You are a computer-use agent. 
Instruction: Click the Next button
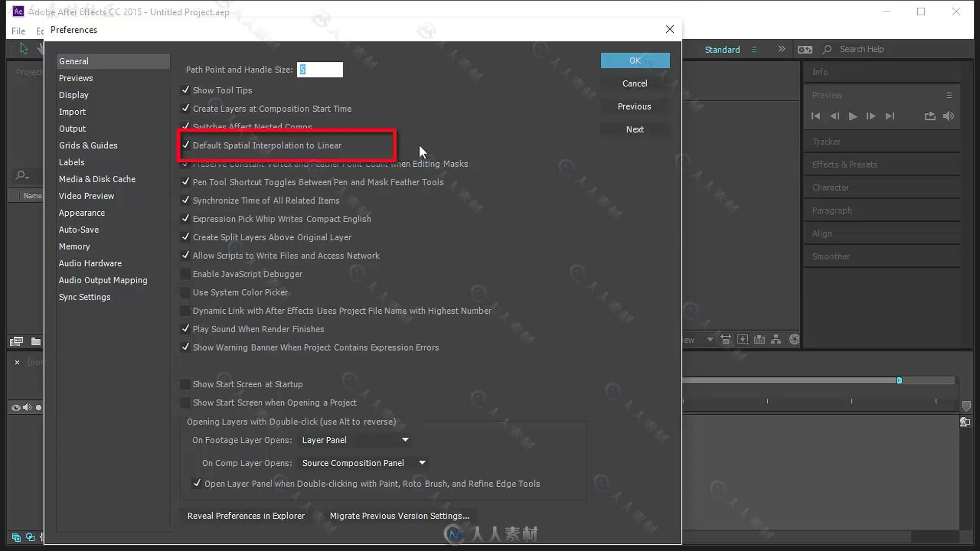tap(635, 129)
